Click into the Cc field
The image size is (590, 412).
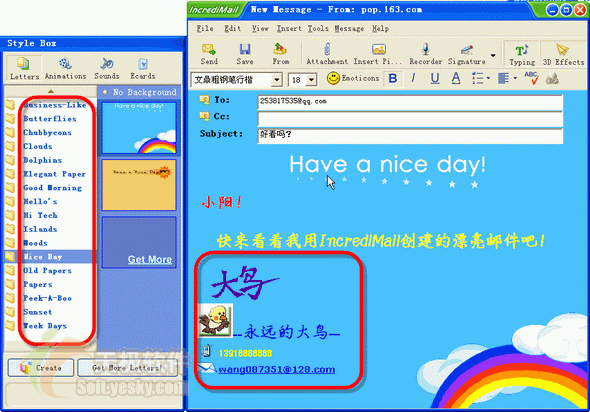(410, 119)
